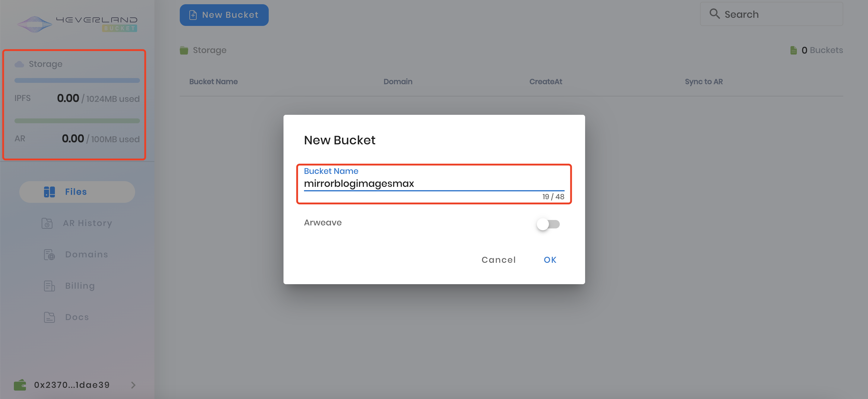868x399 pixels.
Task: Click the plus-file icon on New Bucket
Action: tap(193, 15)
